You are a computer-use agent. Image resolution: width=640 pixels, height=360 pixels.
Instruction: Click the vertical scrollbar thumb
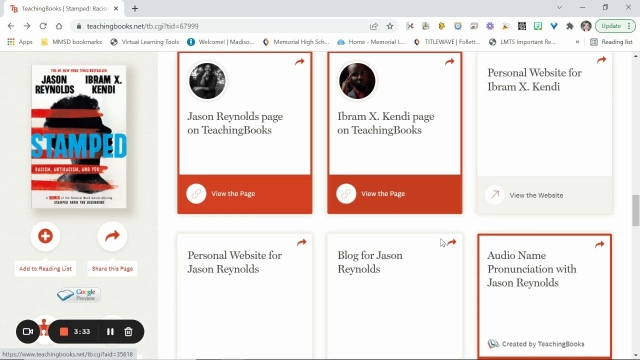click(636, 210)
